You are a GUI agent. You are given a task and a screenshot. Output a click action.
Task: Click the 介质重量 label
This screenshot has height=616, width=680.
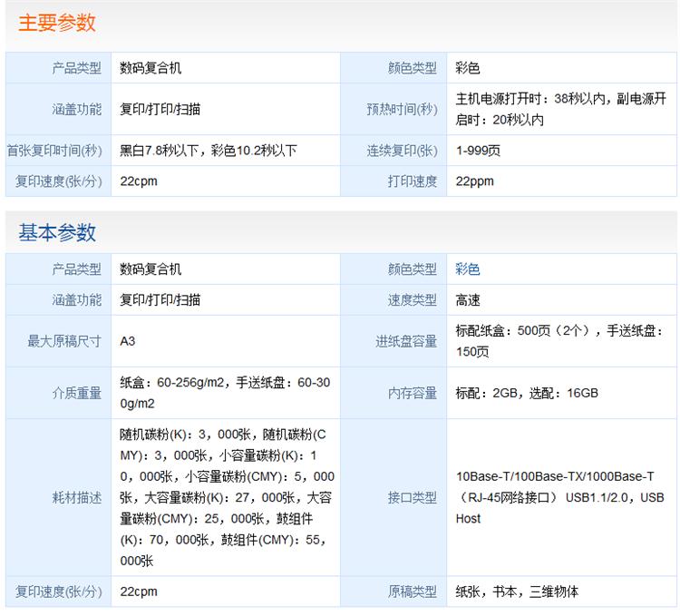(x=77, y=393)
